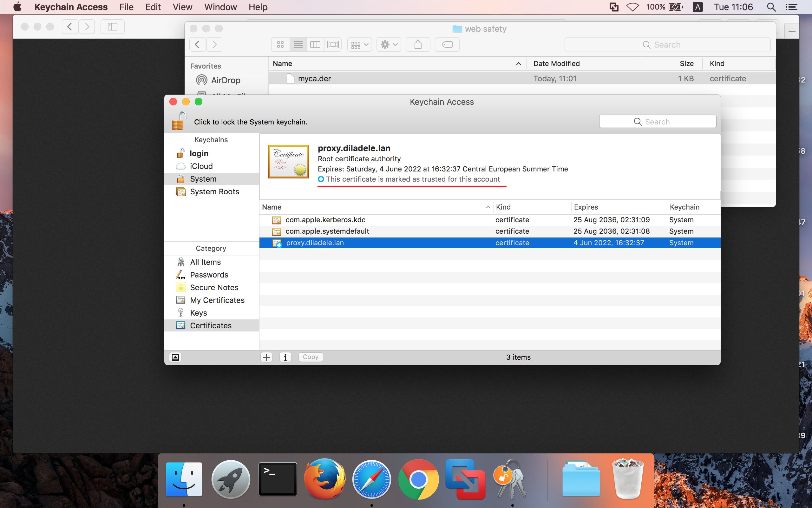
Task: Open Wi-Fi menu bar status
Action: [632, 7]
